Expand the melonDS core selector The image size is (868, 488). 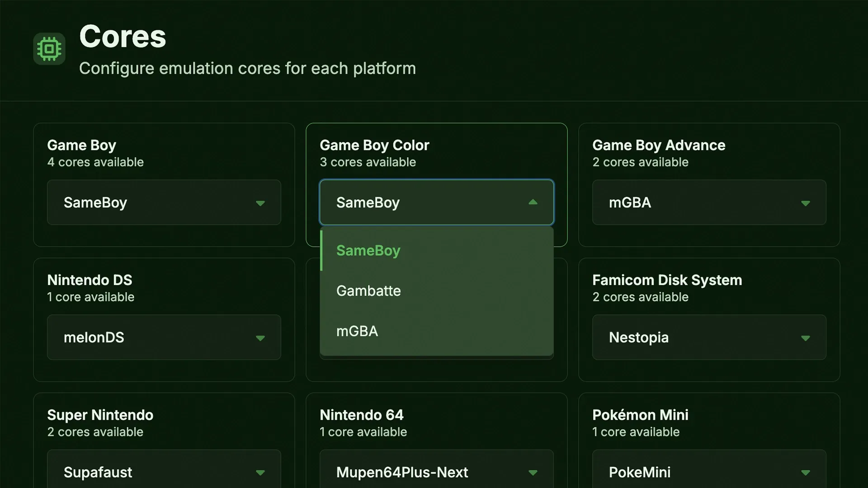pyautogui.click(x=164, y=337)
